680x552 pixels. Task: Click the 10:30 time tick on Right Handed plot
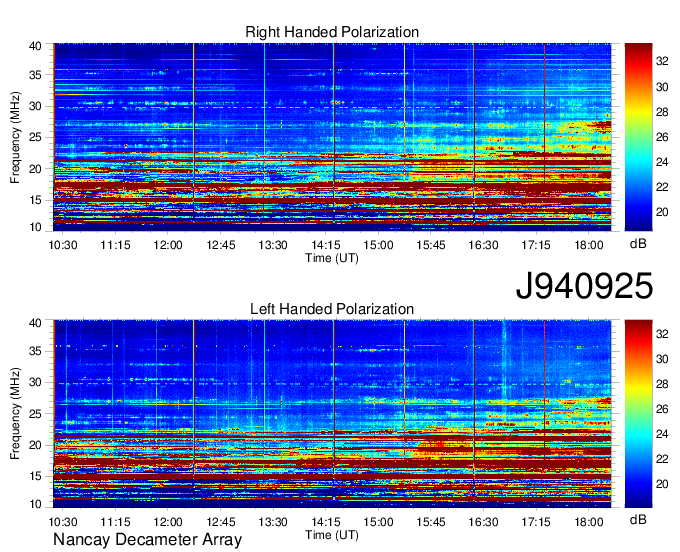pyautogui.click(x=63, y=245)
